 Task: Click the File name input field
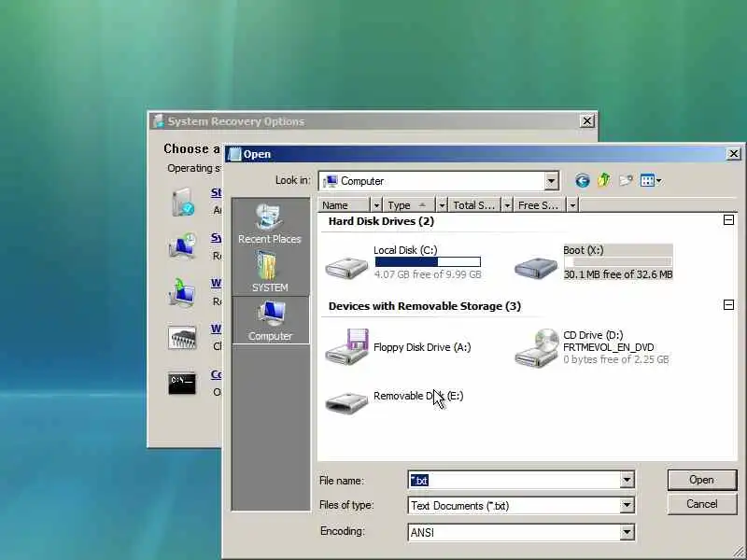point(514,480)
